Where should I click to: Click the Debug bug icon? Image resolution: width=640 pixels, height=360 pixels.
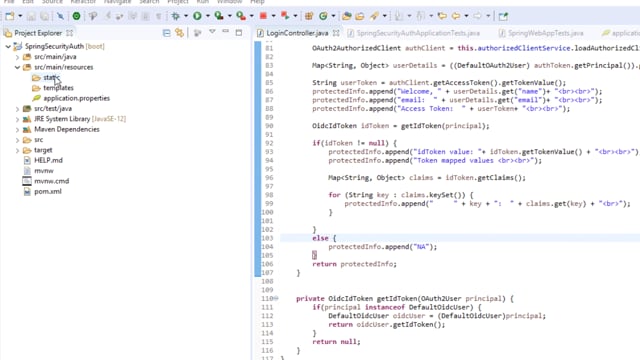[176, 16]
